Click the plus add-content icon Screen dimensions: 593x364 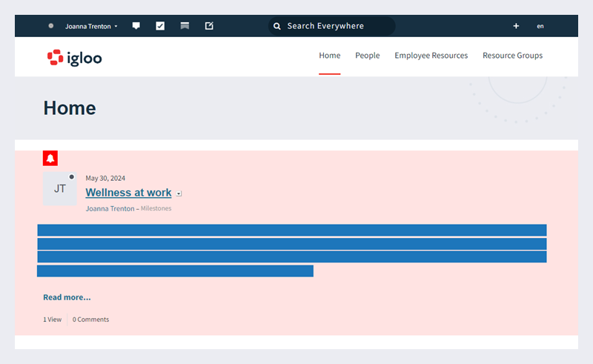tap(516, 26)
